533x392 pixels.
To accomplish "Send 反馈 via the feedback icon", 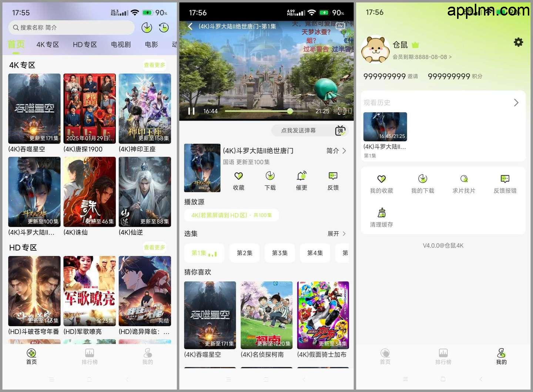I will coord(333,176).
